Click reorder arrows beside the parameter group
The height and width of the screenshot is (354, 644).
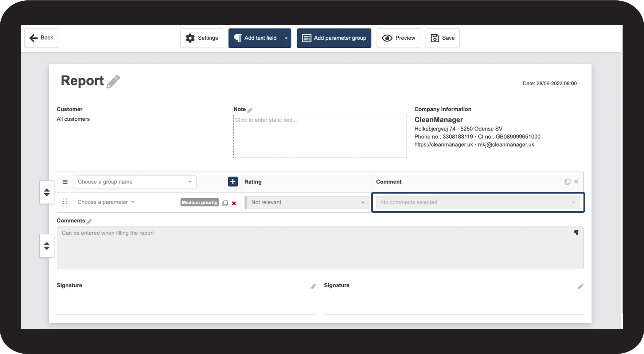(x=47, y=192)
